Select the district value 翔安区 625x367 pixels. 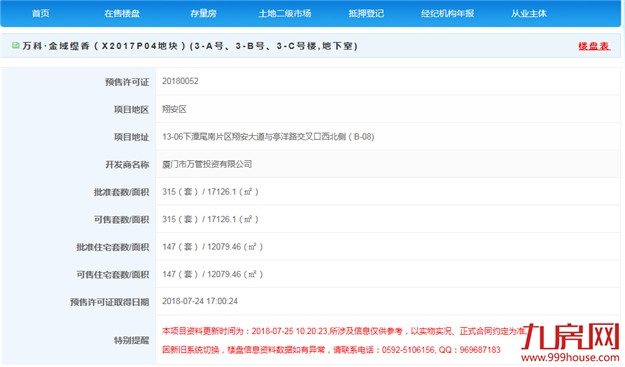click(x=174, y=109)
